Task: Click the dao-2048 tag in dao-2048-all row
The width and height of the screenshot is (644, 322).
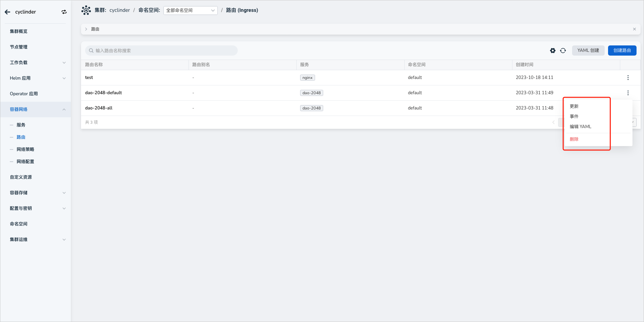Action: click(312, 108)
